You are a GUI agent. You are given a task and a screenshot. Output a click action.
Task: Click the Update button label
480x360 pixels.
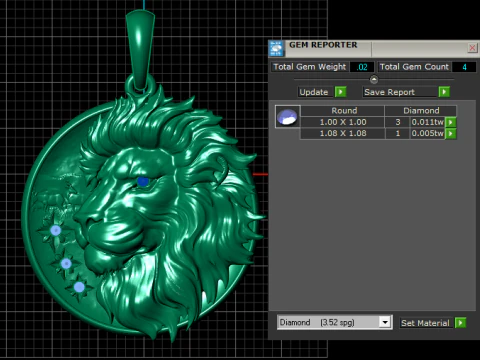(x=314, y=92)
